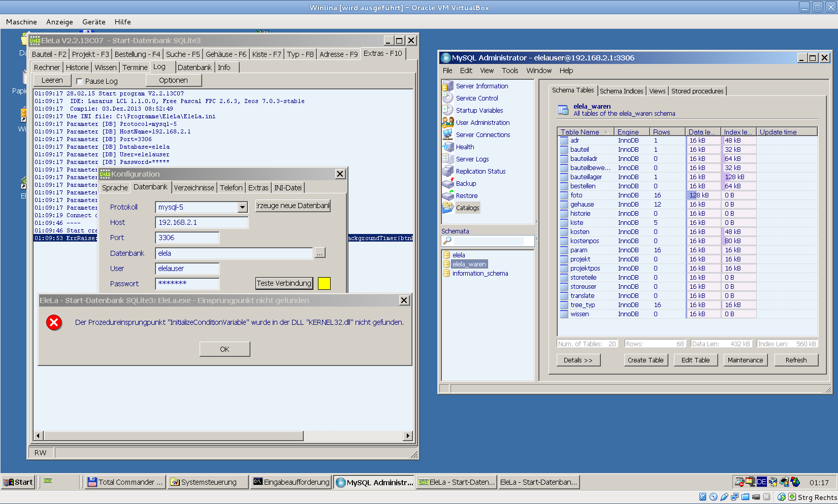The width and height of the screenshot is (838, 504).
Task: Click the Optionen button in Log
Action: point(173,80)
